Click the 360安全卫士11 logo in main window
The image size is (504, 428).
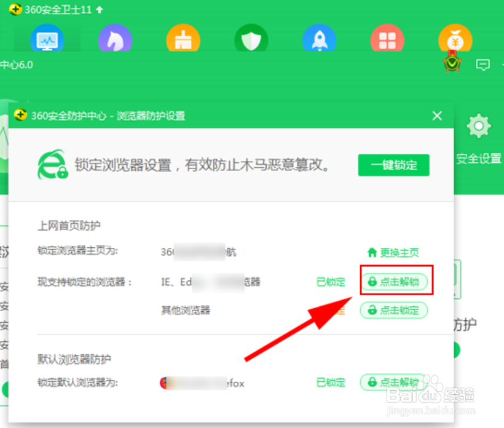15,9
